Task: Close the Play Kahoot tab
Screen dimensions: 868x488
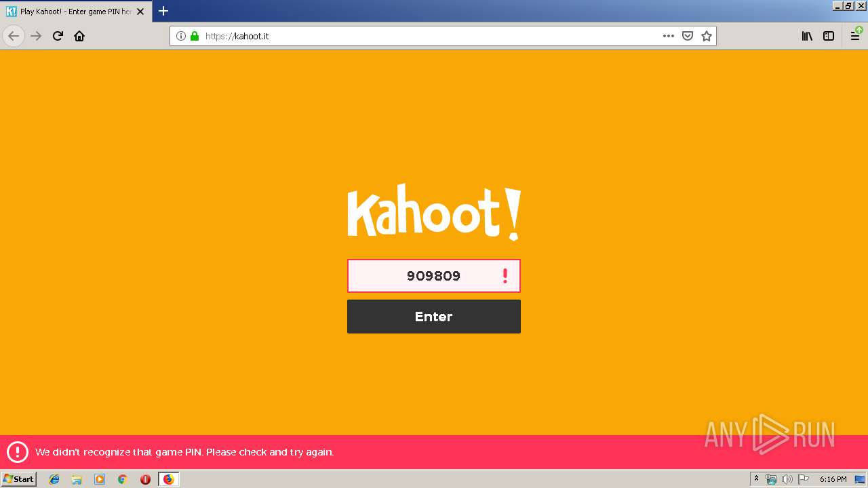Action: (140, 12)
